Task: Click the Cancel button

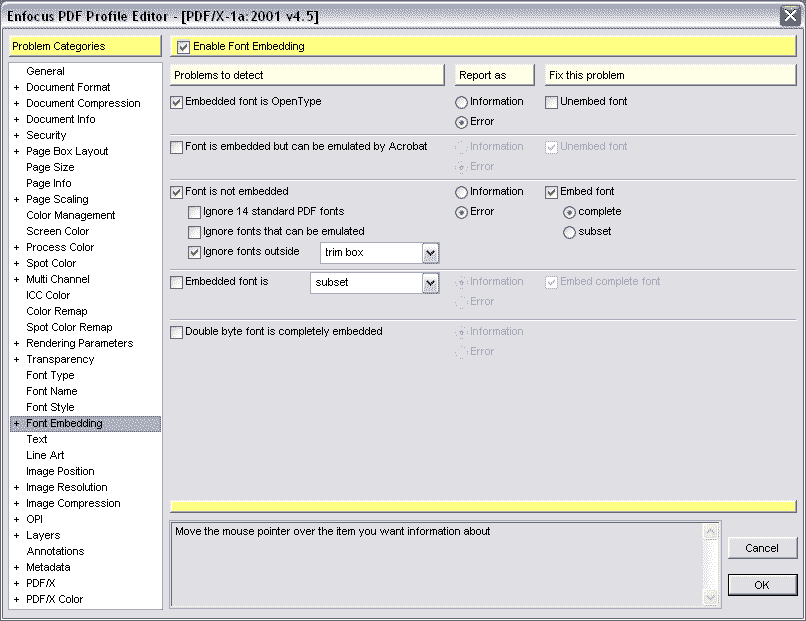Action: 762,549
